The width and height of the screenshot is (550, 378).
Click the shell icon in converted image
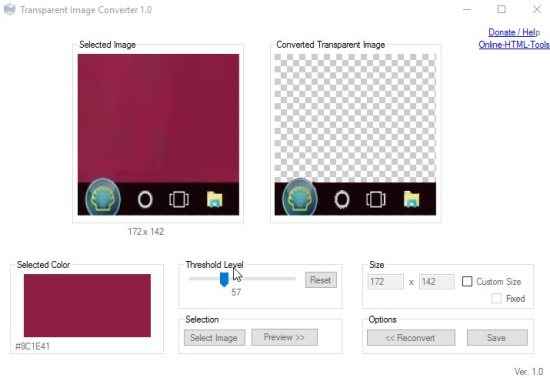click(x=300, y=197)
